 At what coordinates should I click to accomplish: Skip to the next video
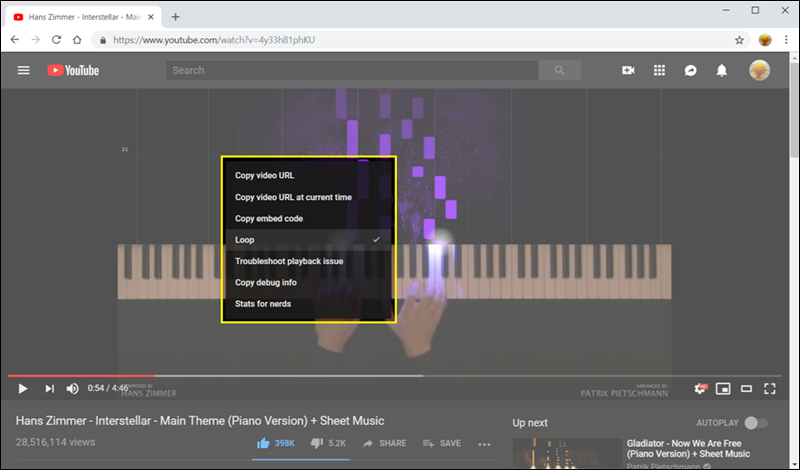tap(49, 389)
